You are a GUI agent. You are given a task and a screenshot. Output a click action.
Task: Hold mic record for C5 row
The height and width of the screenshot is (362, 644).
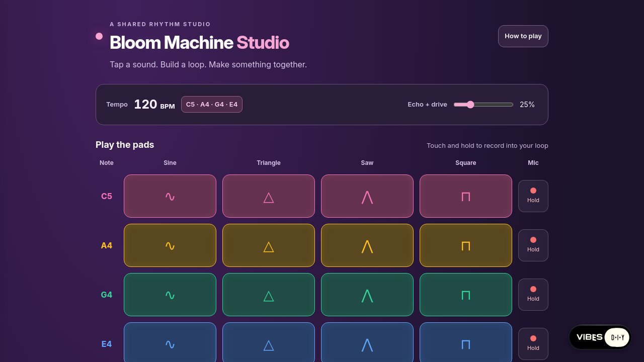pyautogui.click(x=533, y=196)
